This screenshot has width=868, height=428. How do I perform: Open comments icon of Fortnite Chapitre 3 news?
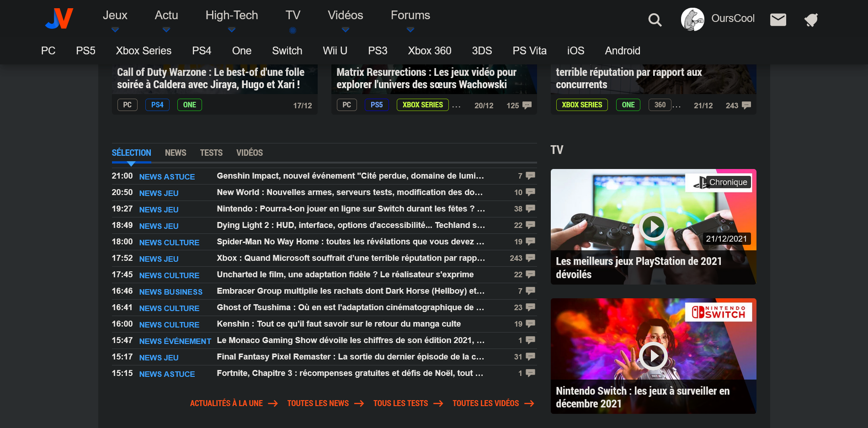click(530, 373)
